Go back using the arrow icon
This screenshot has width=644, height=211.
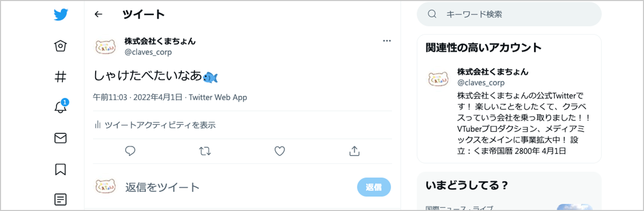click(x=99, y=15)
